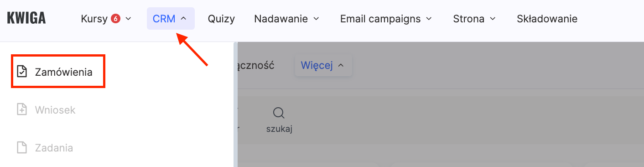The image size is (644, 167).
Task: Expand the Nadawanie dropdown chevron
Action: coord(317,19)
